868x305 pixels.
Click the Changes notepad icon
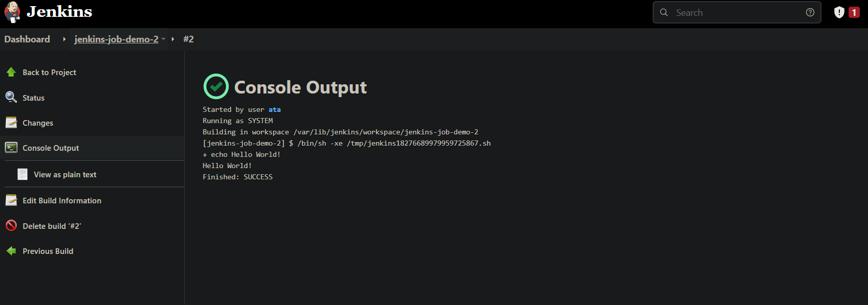point(11,123)
